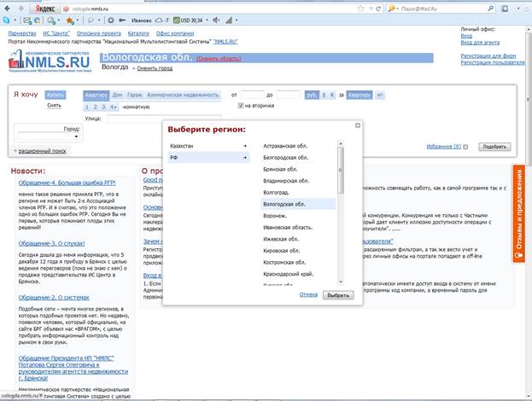Click the price от input field
The height and width of the screenshot is (401, 532).
click(252, 95)
